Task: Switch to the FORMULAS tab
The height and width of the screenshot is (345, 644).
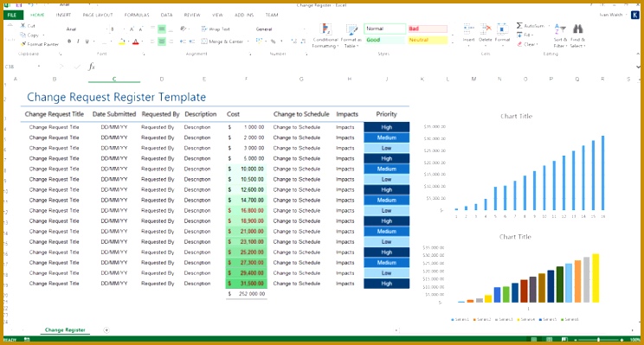Action: [137, 15]
